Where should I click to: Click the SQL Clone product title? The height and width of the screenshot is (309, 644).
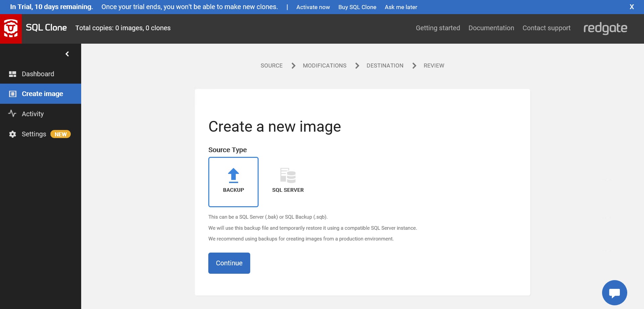click(x=46, y=28)
